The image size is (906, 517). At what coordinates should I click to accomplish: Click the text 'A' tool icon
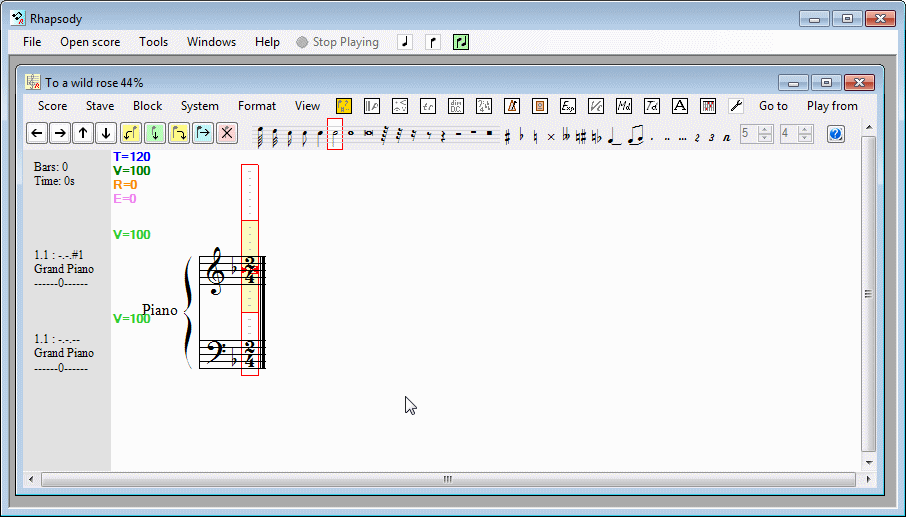tap(680, 106)
